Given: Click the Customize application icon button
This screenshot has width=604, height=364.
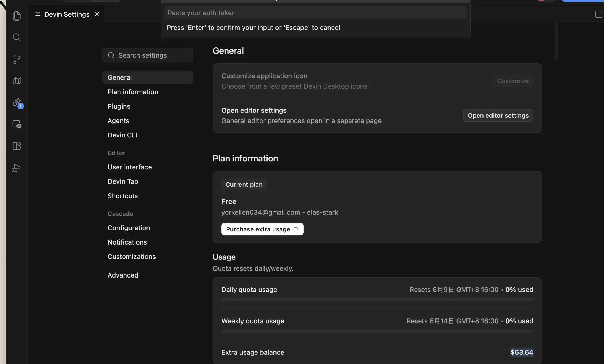Looking at the screenshot, I should [513, 81].
